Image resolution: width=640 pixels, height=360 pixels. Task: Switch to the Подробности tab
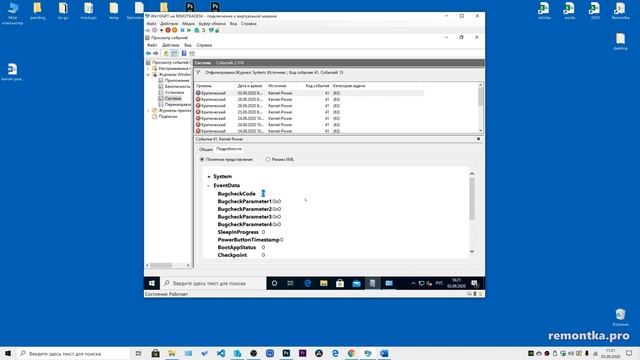(x=229, y=149)
